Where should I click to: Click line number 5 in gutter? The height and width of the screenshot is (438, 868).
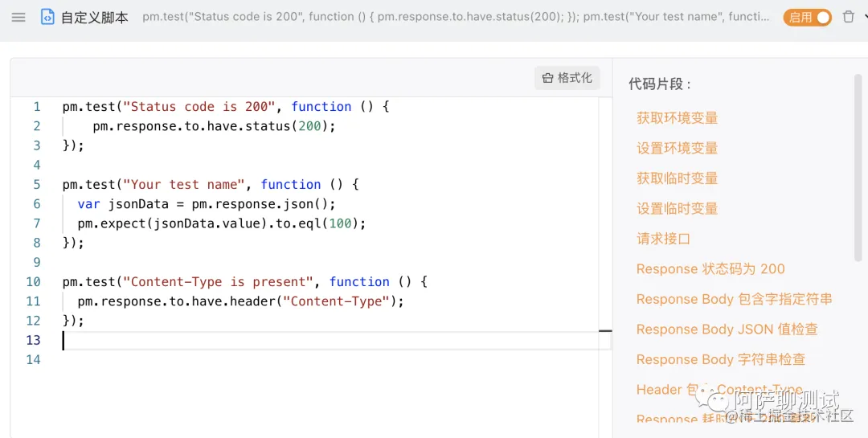(x=36, y=184)
